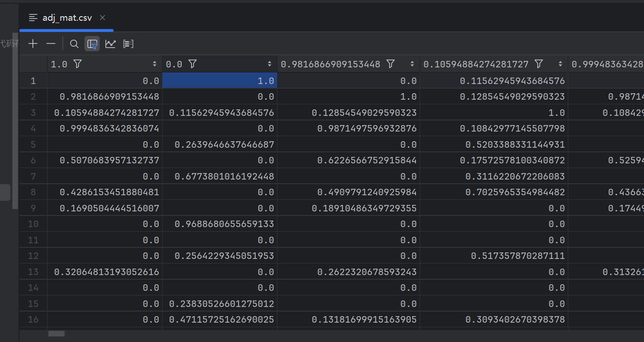Click cell 0.9871497596932876 in row 4
This screenshot has width=644, height=342.
coord(349,128)
